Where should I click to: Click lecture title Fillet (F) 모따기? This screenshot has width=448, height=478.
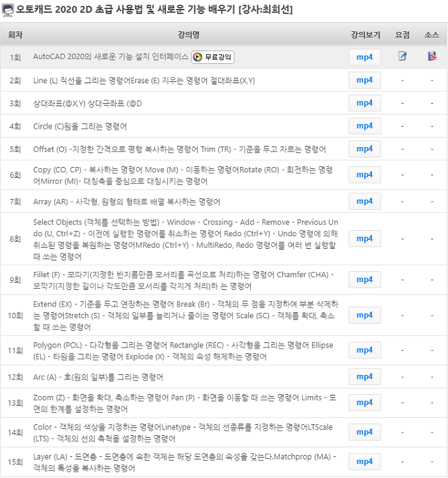pyautogui.click(x=183, y=280)
